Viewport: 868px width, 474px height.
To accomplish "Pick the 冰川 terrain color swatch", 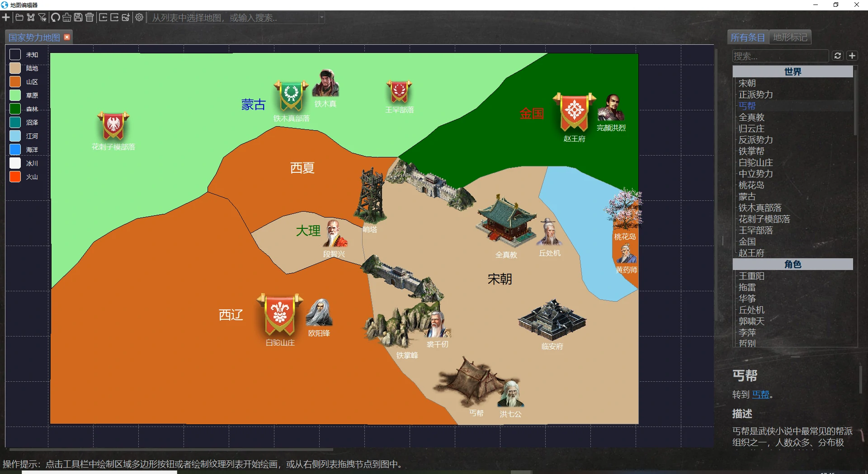I will [15, 163].
